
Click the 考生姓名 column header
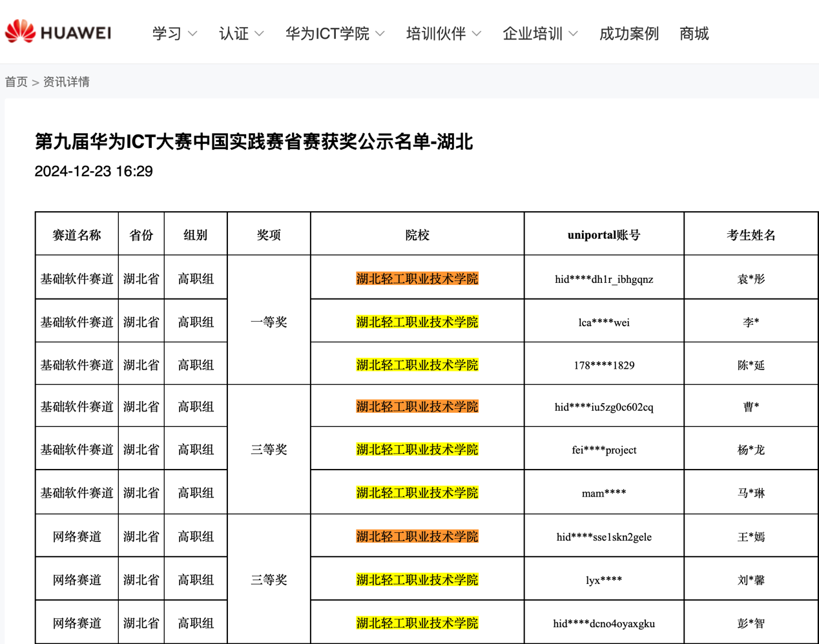click(751, 235)
